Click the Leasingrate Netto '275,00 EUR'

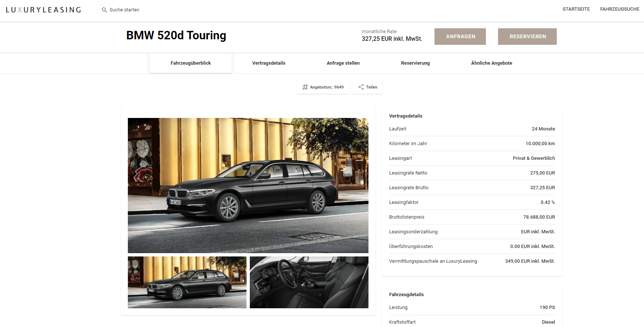point(543,173)
